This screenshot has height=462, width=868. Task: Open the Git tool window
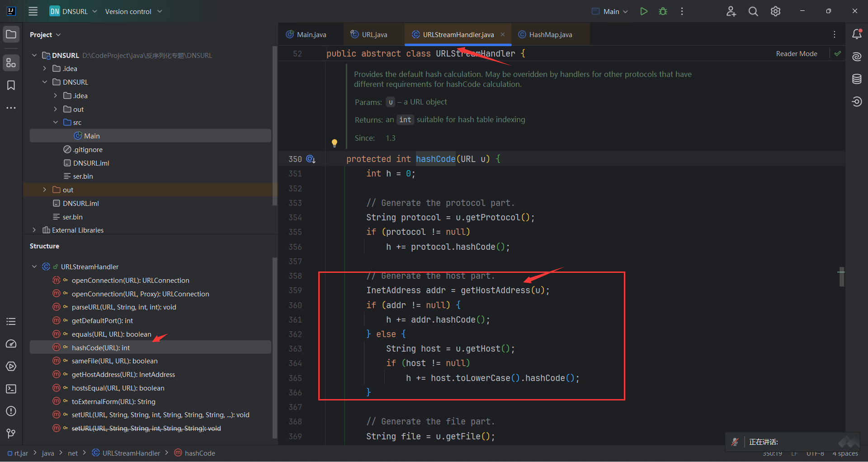(x=11, y=433)
